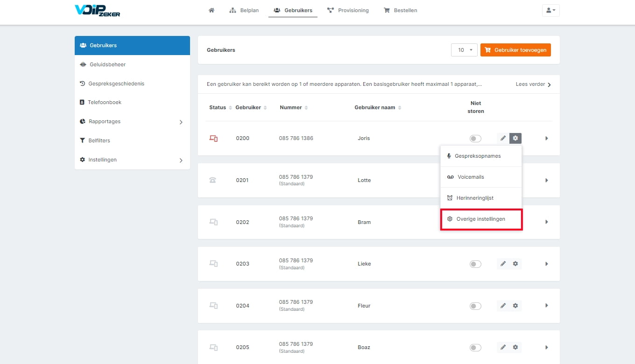Viewport: 635px width, 364px height.
Task: Click the device status icon for Boaz
Action: pyautogui.click(x=213, y=347)
